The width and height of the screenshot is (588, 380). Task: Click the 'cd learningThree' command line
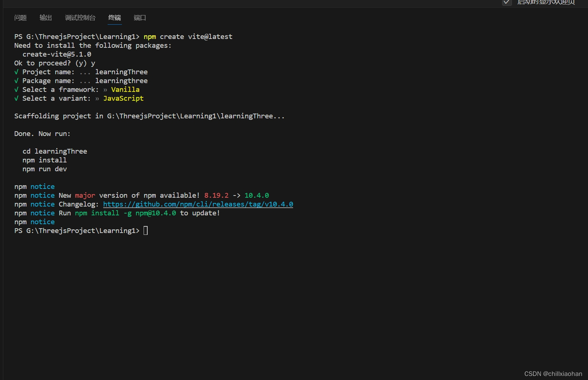(55, 151)
